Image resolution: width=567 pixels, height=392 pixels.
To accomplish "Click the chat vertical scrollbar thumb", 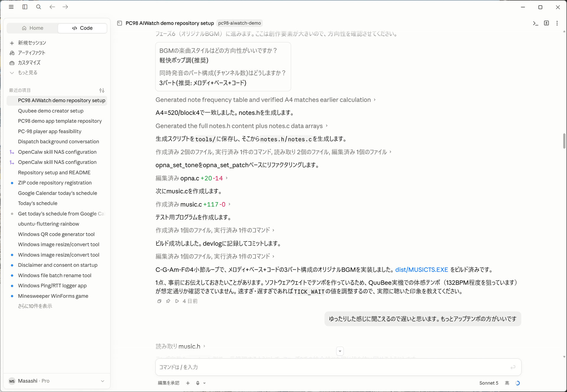I will click(564, 141).
